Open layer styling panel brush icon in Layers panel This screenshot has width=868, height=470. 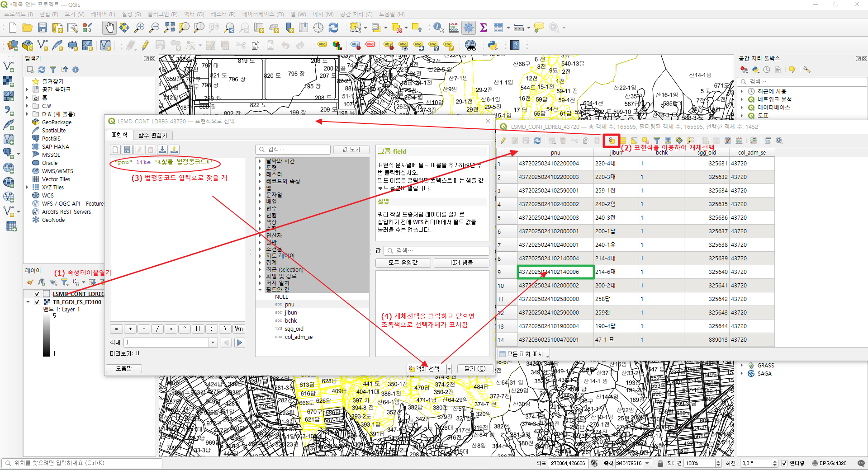[x=30, y=282]
